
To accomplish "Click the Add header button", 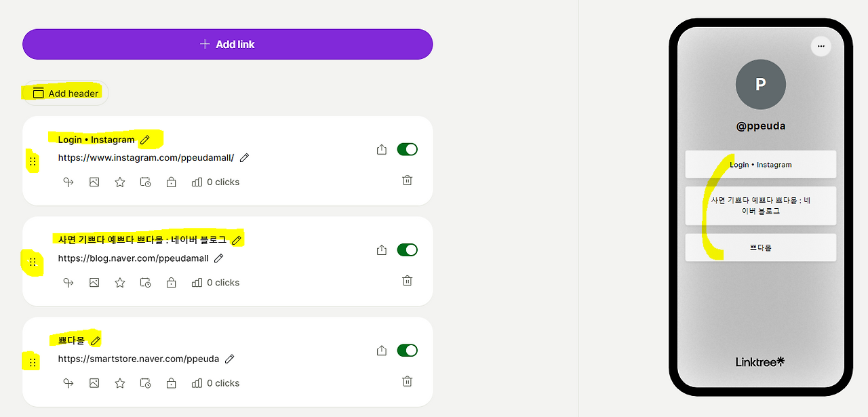I will (66, 94).
